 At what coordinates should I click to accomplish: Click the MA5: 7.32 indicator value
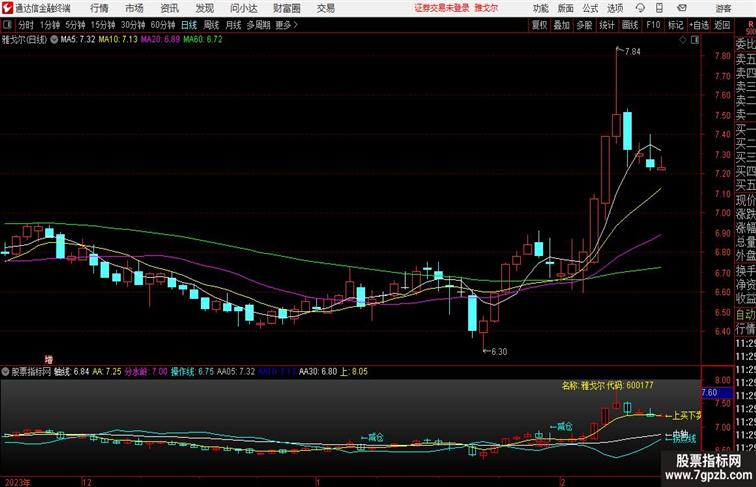point(78,40)
